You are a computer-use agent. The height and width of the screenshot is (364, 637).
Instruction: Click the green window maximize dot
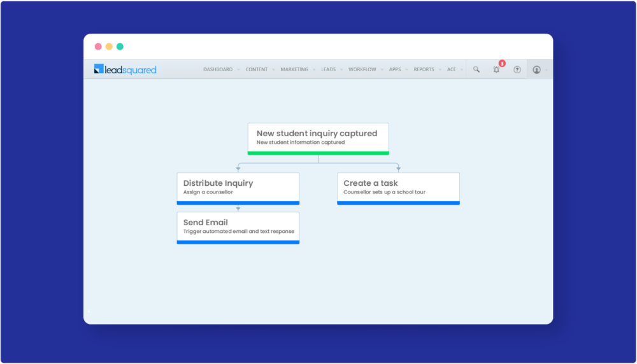click(x=120, y=46)
